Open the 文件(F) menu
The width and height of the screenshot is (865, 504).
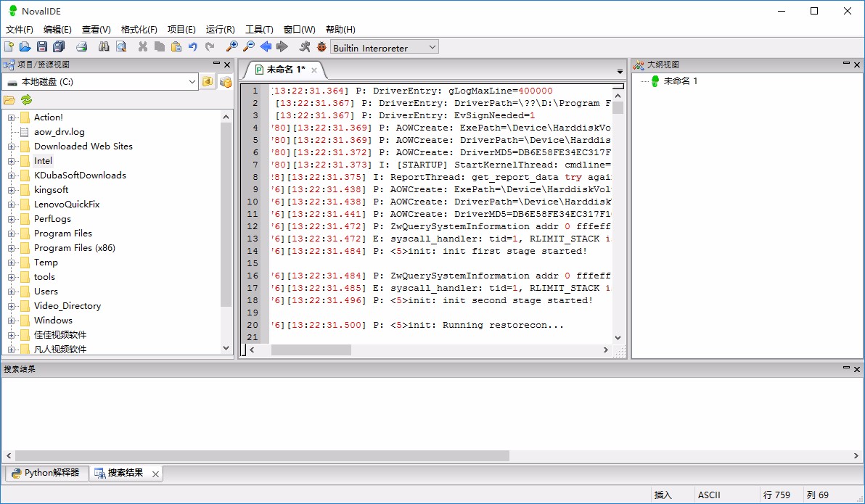pyautogui.click(x=20, y=29)
